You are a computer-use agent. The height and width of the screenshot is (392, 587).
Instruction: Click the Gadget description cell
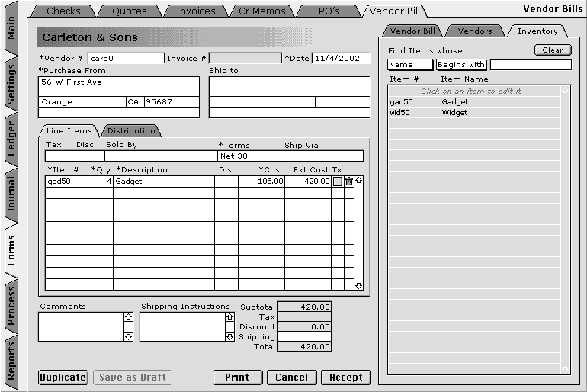(164, 182)
